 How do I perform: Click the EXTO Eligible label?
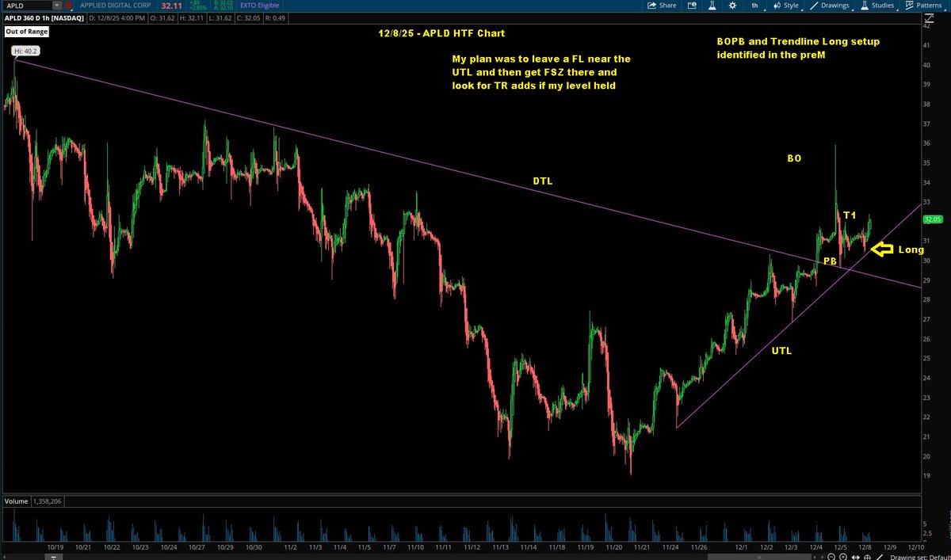pos(259,6)
